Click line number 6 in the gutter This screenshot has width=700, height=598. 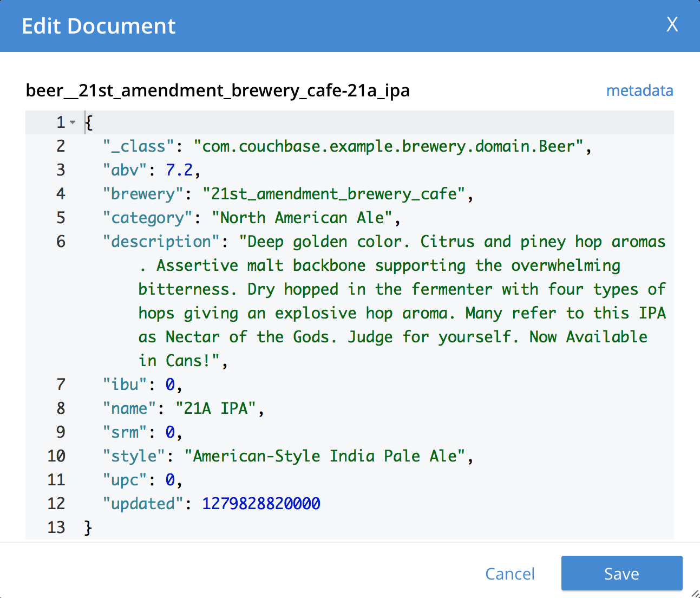click(61, 241)
